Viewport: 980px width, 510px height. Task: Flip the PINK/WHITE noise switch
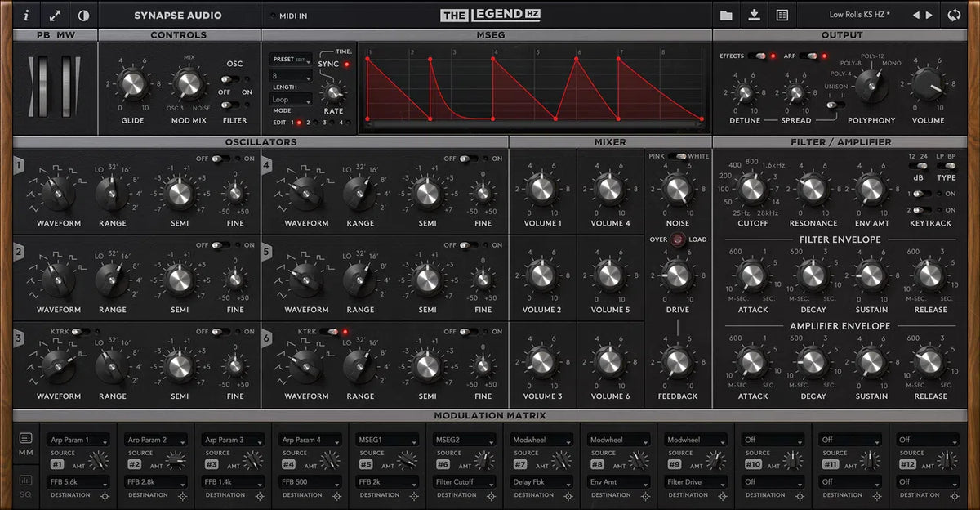coord(677,157)
